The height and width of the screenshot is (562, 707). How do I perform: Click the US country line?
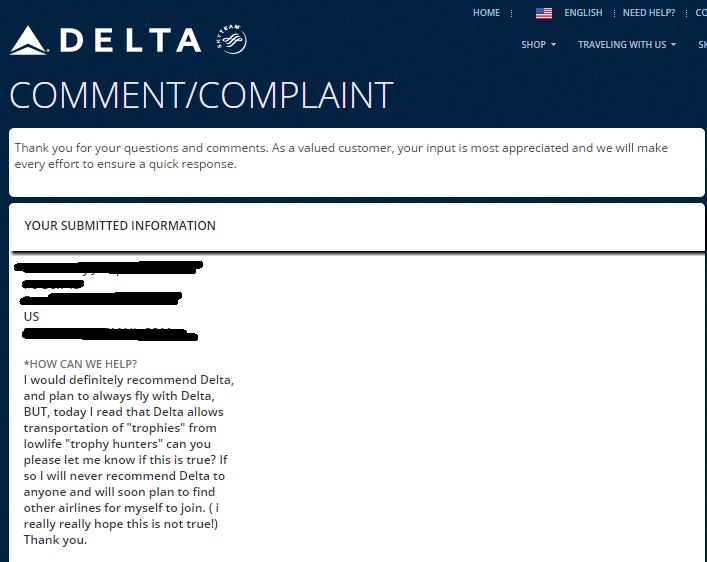click(31, 317)
